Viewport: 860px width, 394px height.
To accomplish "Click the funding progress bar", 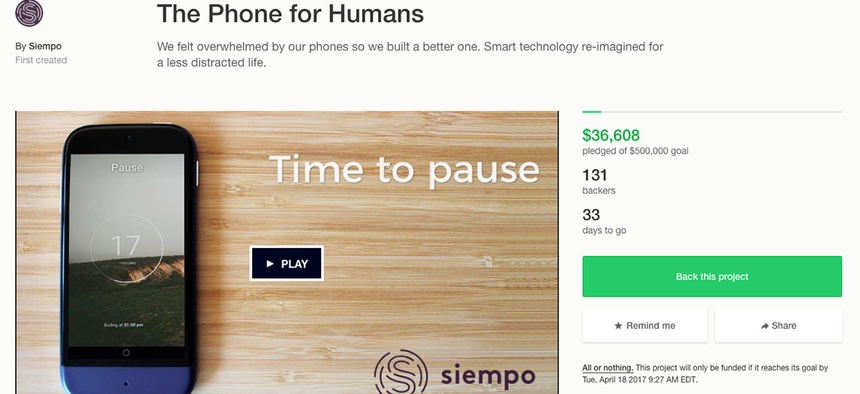I will (712, 112).
